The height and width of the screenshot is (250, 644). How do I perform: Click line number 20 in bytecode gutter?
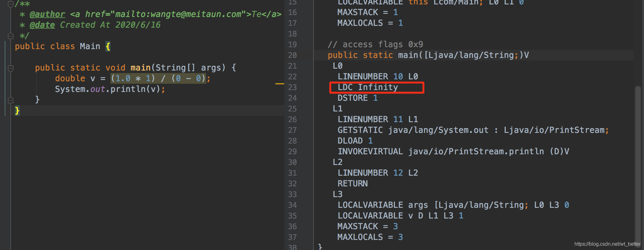pos(292,55)
